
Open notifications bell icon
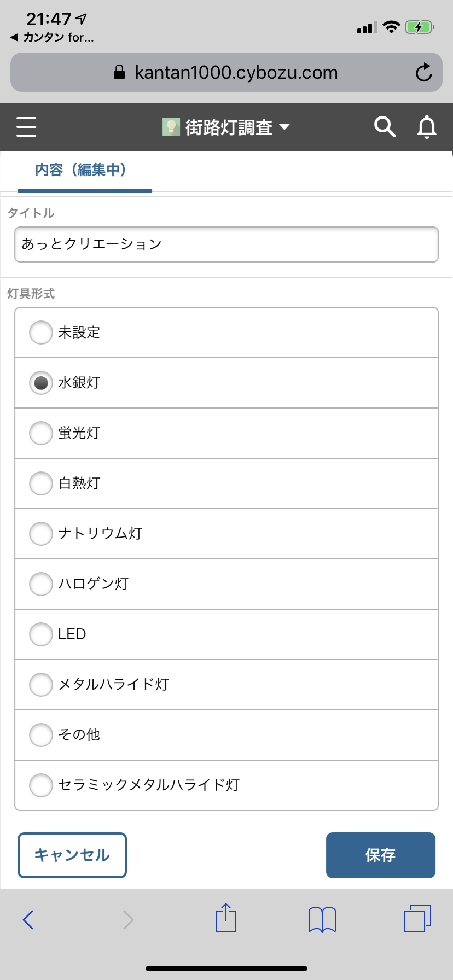click(427, 127)
